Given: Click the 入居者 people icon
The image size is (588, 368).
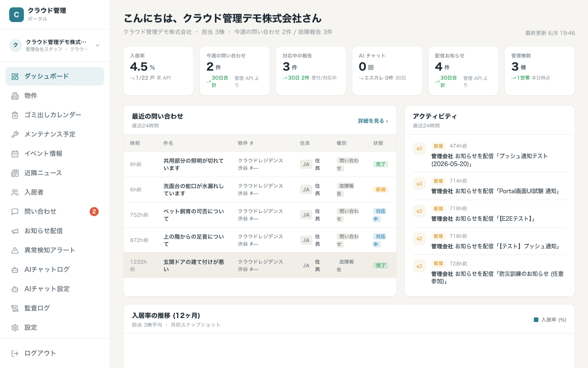Looking at the screenshot, I should [x=15, y=192].
